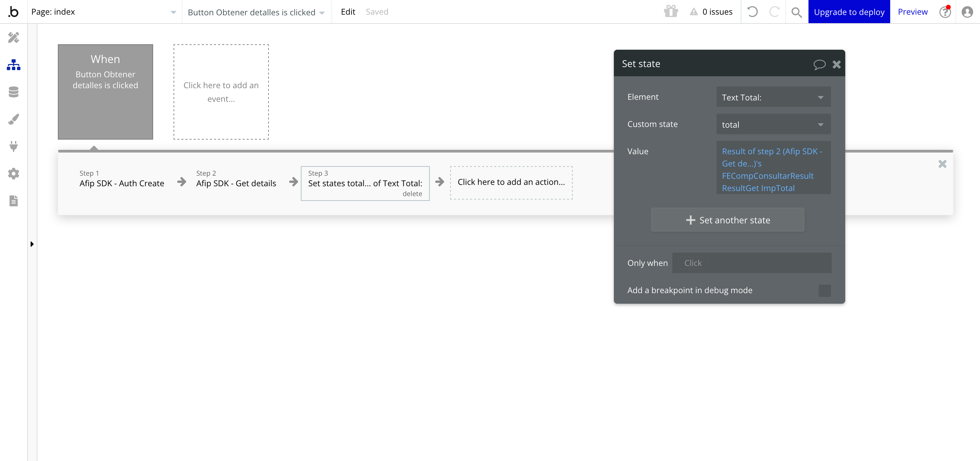The height and width of the screenshot is (461, 980).
Task: Open the Custom state dropdown showing total
Action: click(x=773, y=124)
